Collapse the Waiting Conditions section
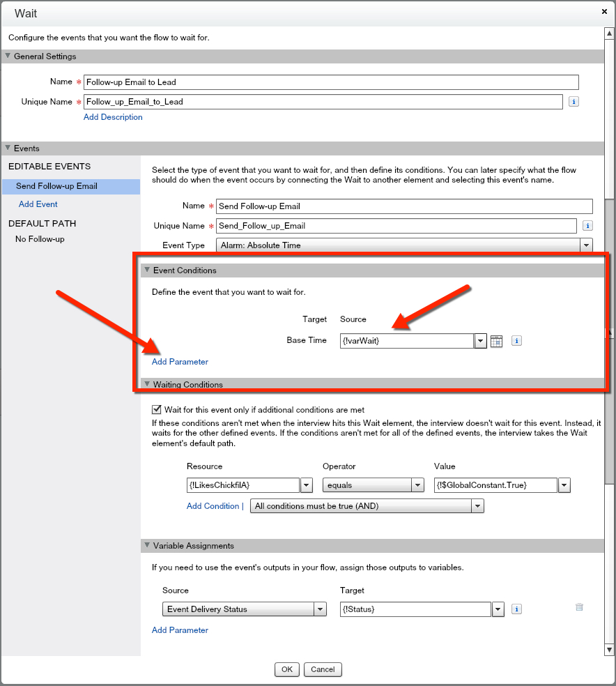Image resolution: width=616 pixels, height=686 pixels. [x=147, y=384]
